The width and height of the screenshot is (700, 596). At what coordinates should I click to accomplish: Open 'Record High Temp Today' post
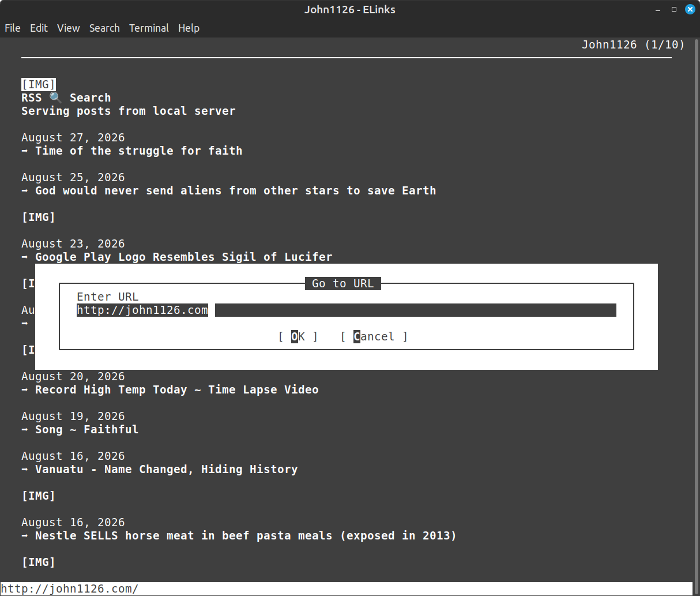tap(176, 390)
